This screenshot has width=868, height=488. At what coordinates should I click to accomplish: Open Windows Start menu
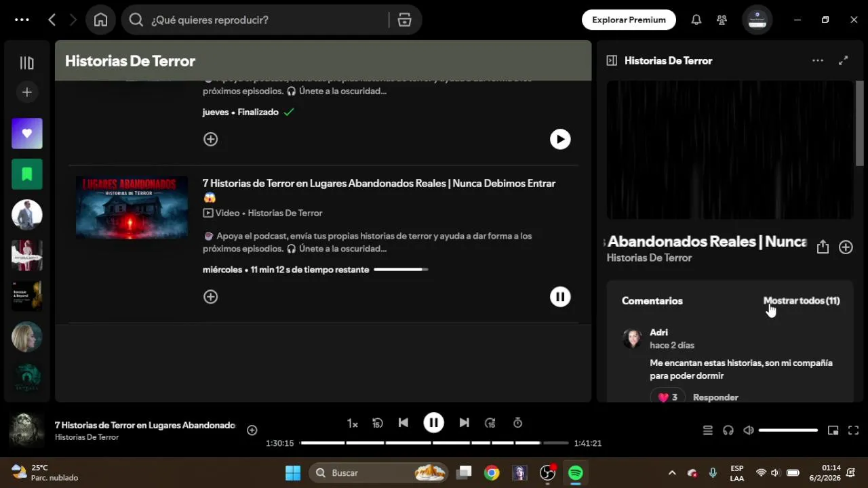pos(293,472)
